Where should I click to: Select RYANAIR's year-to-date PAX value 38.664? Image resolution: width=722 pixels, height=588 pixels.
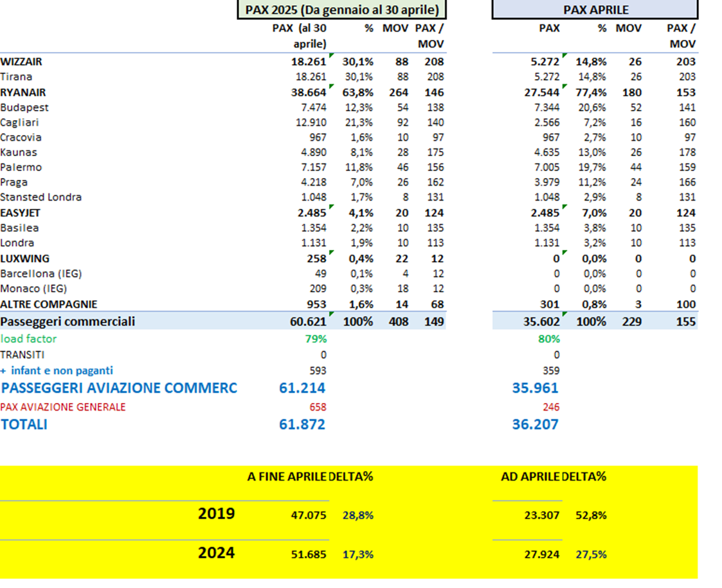tap(309, 93)
